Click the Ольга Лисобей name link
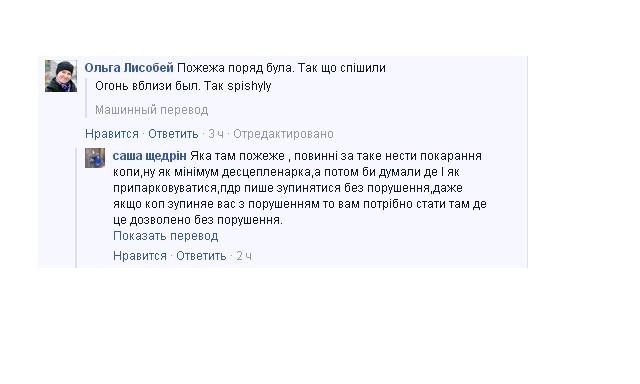Screen dimensions: 640x384 click(129, 68)
